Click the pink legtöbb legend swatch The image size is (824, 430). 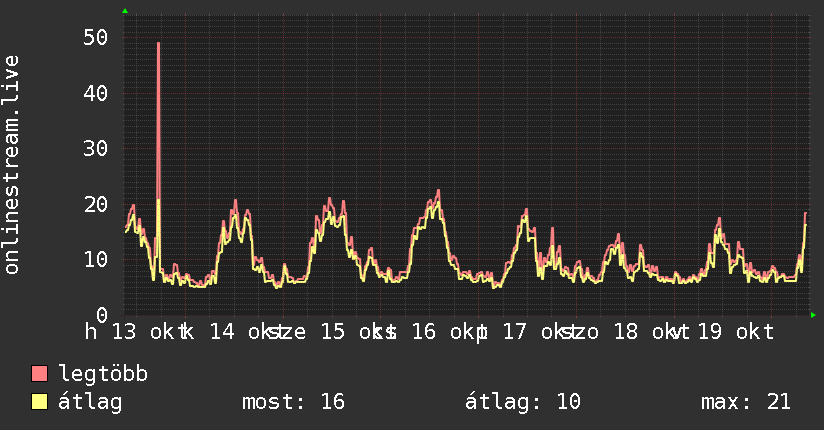tap(39, 373)
